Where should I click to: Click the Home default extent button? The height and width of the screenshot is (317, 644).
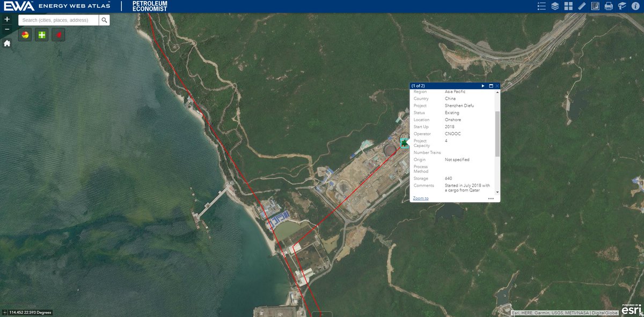pyautogui.click(x=7, y=42)
